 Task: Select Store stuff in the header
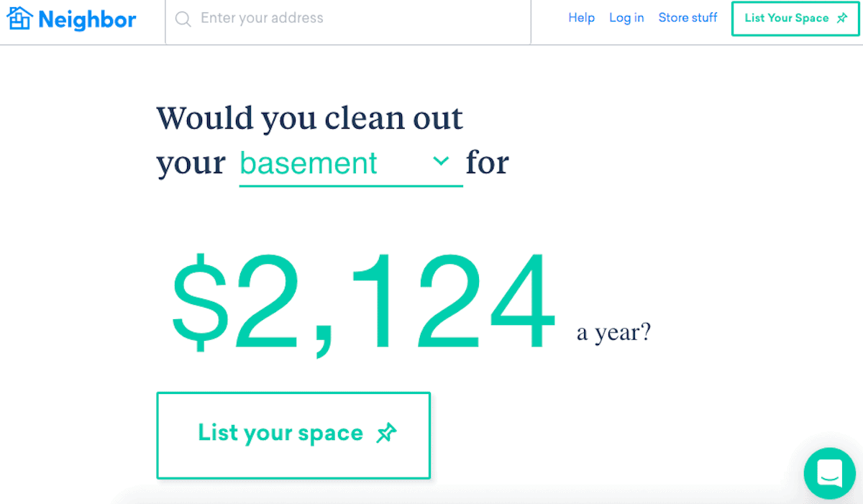point(688,18)
